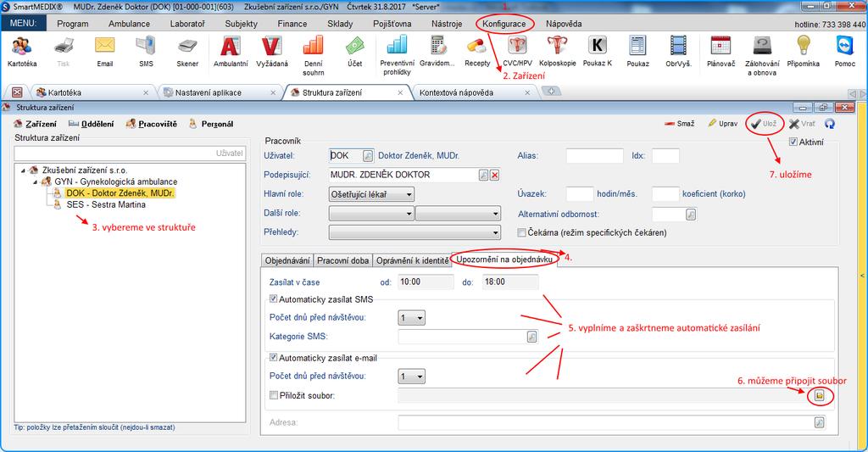Switch to the Pracovní doba tab
This screenshot has height=452, width=868.
coord(342,260)
